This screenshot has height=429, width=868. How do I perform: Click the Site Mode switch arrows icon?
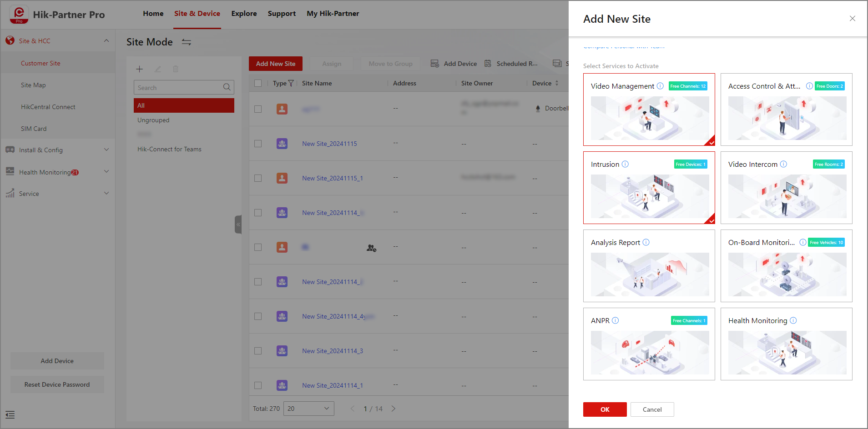coord(187,42)
